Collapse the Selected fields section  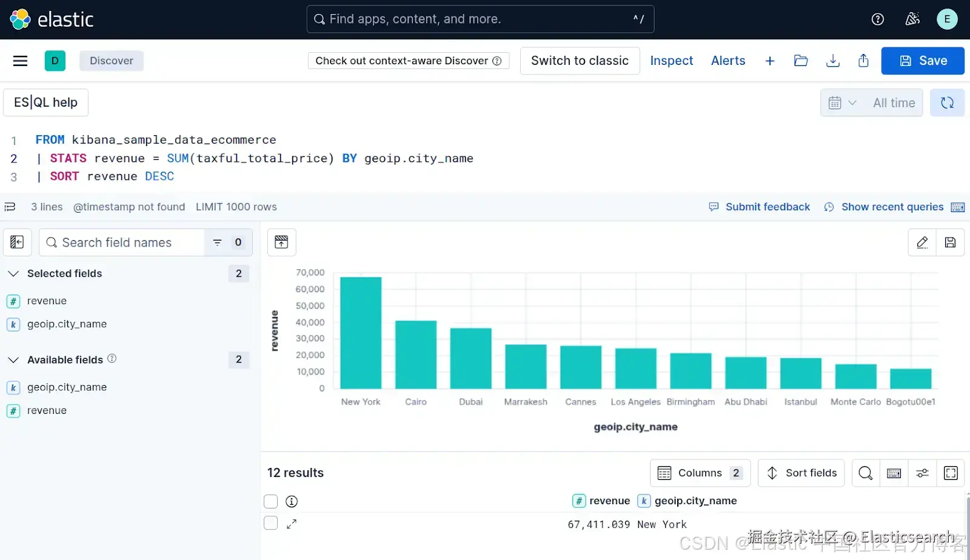[13, 274]
